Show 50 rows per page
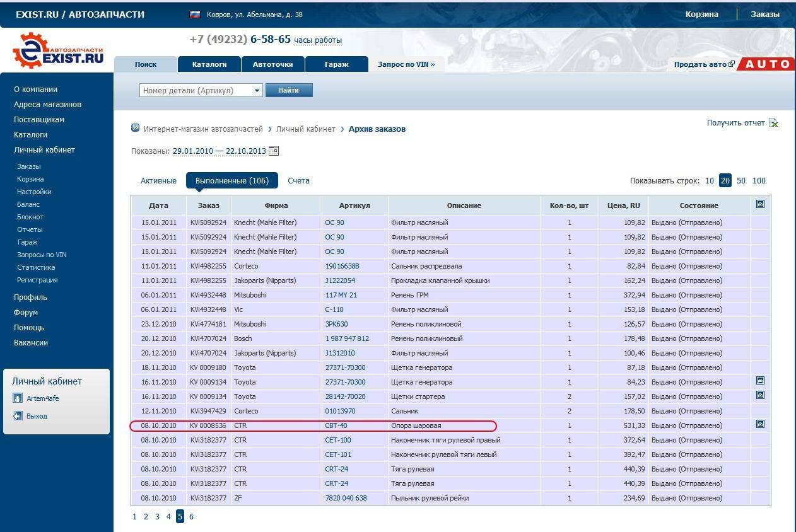This screenshot has height=532, width=796. (x=741, y=181)
